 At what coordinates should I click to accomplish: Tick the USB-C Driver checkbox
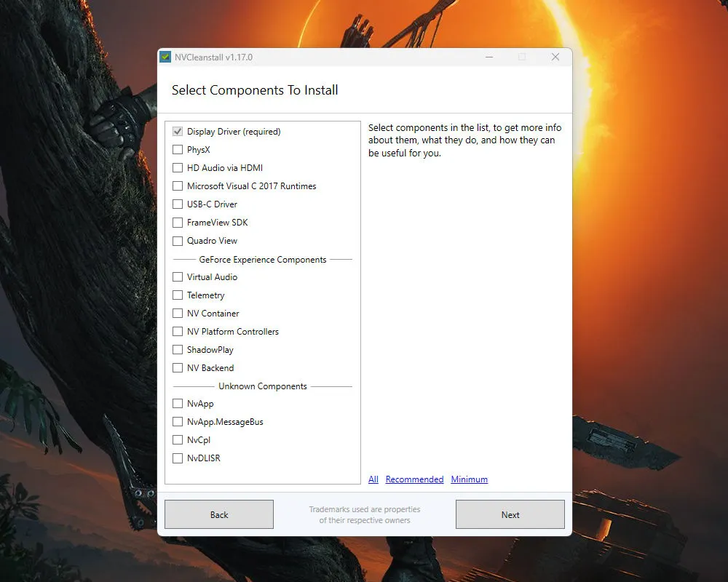click(x=178, y=204)
